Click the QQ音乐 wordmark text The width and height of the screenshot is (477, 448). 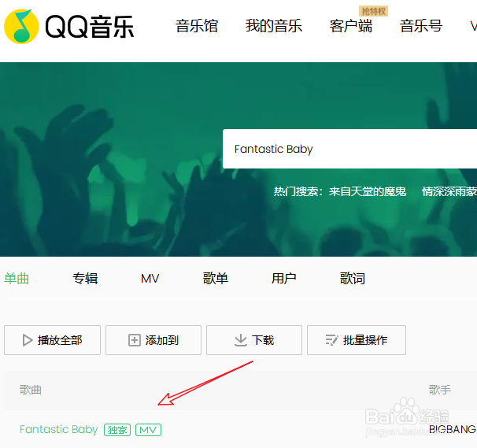point(90,27)
